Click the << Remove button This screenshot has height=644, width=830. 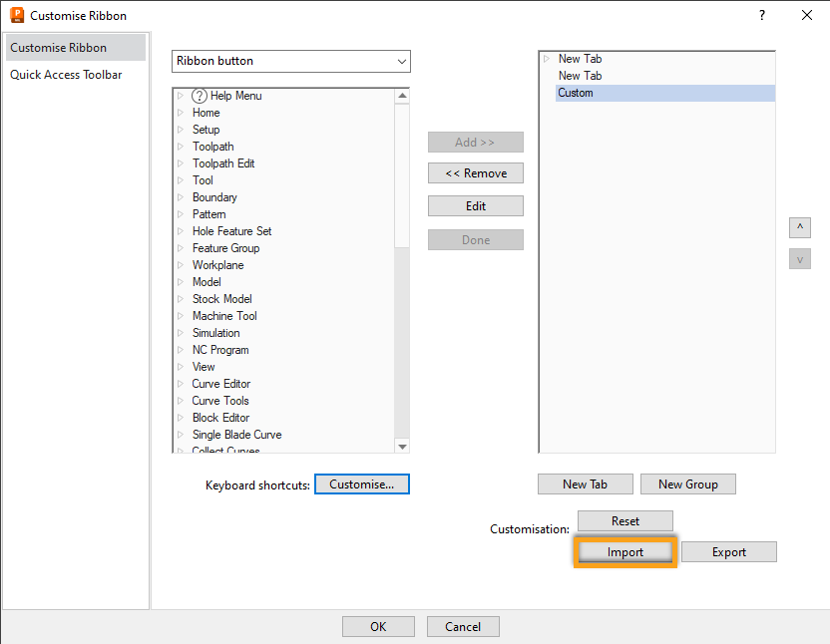click(x=476, y=172)
